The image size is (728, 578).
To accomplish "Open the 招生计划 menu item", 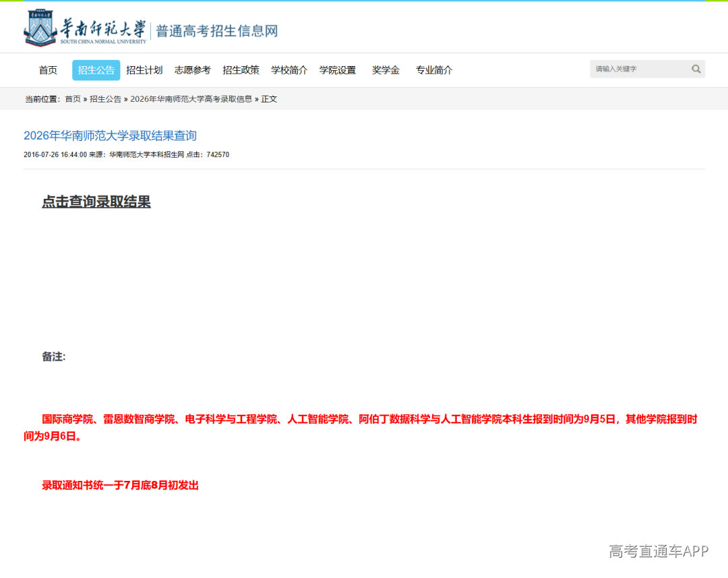I will click(144, 70).
